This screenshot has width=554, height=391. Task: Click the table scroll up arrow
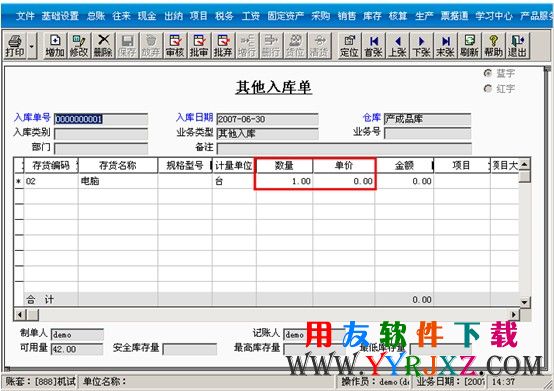click(524, 164)
